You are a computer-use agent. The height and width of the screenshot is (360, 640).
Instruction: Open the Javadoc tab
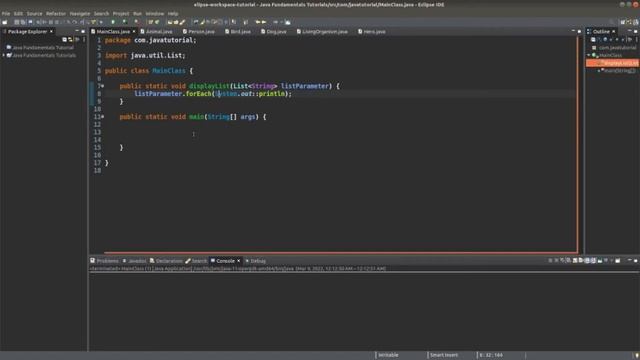click(134, 261)
